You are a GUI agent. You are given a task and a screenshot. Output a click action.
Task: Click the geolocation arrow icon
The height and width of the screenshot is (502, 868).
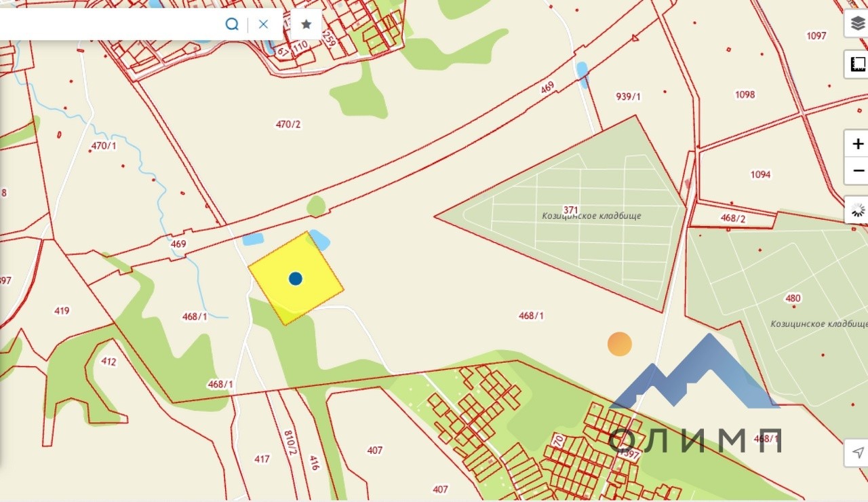pyautogui.click(x=858, y=452)
